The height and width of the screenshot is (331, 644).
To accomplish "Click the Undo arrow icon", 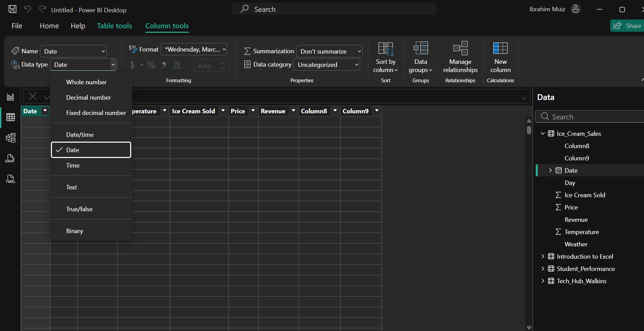I will click(28, 9).
